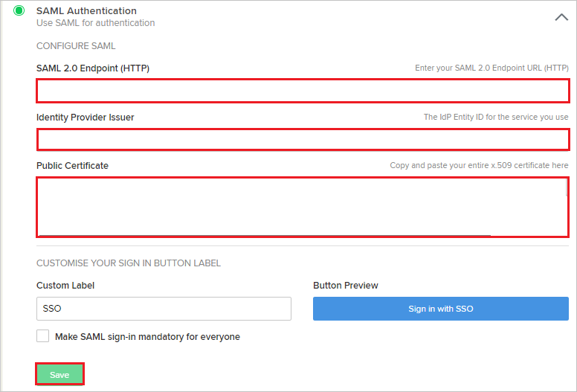Screen dimensions: 577x392
Task: Click the CONFIGURE SAML section heading
Action: tap(76, 46)
